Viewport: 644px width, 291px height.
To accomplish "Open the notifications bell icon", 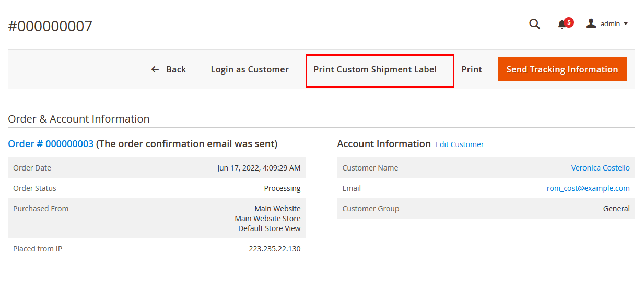I will tap(562, 24).
